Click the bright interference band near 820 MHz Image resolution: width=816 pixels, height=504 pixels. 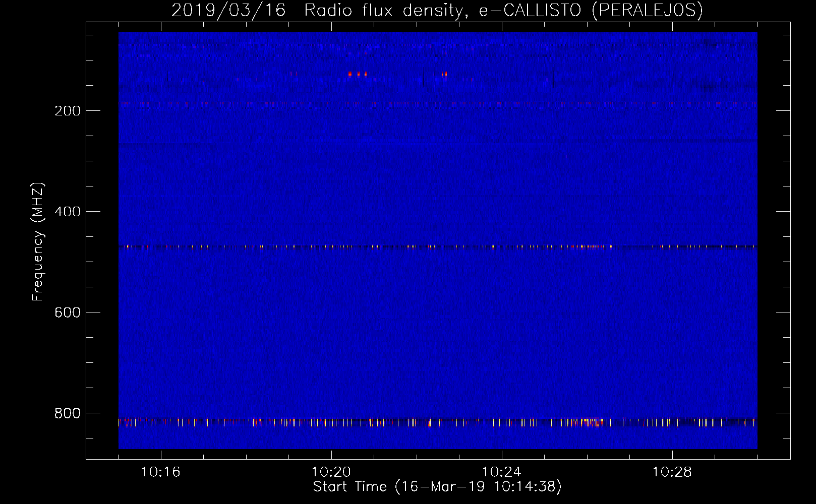coord(438,422)
